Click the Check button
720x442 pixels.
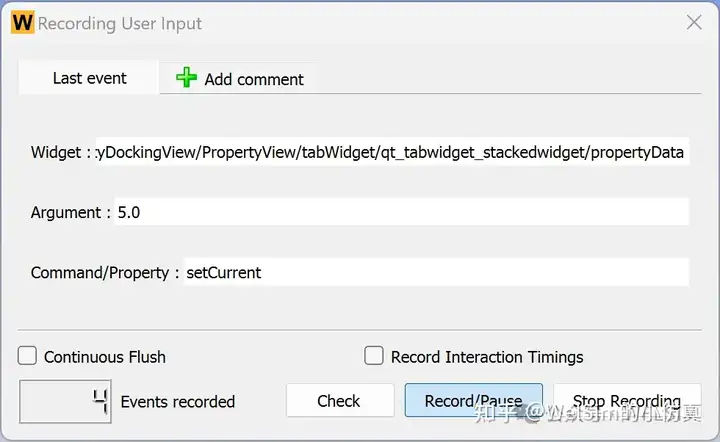pos(340,401)
